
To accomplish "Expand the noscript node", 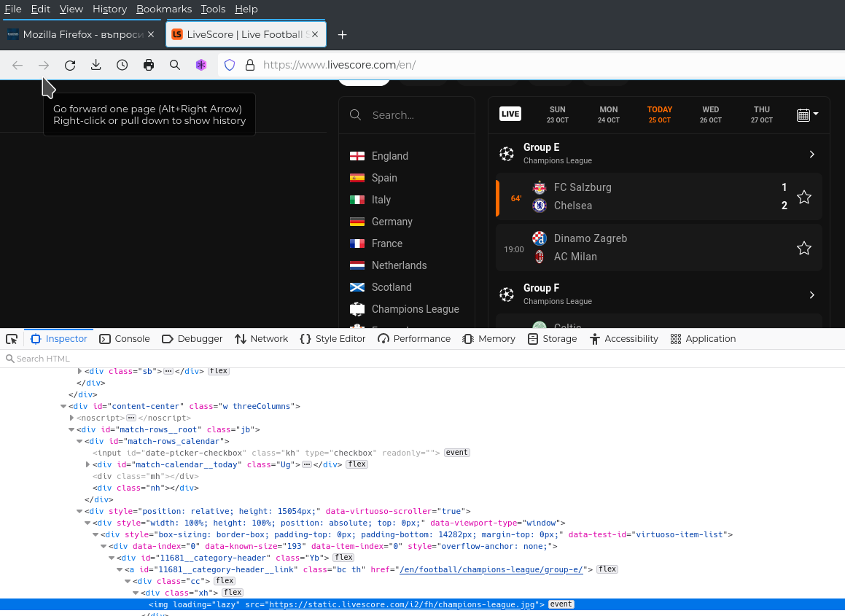I will [x=71, y=418].
